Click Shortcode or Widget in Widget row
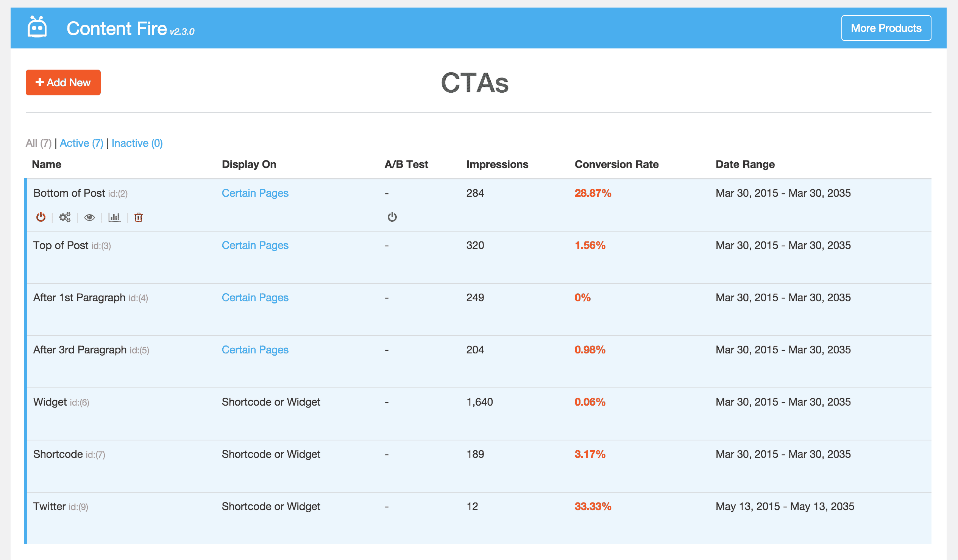 pos(271,402)
